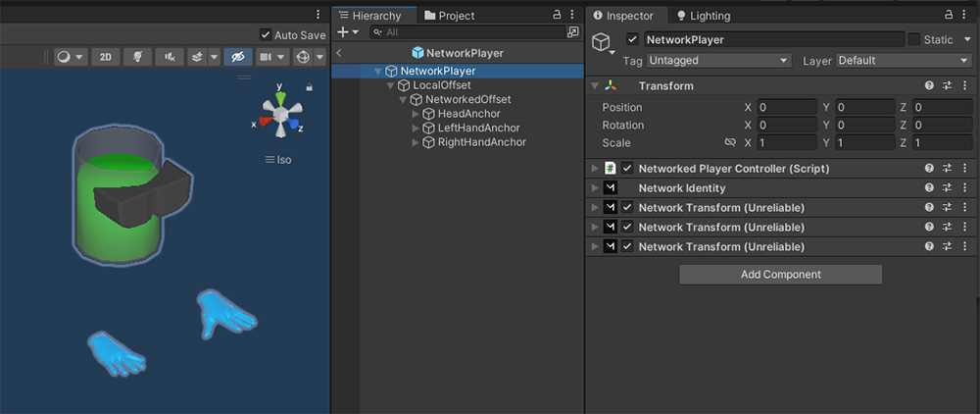Open the Network Identity component three-dot menu

click(x=964, y=187)
